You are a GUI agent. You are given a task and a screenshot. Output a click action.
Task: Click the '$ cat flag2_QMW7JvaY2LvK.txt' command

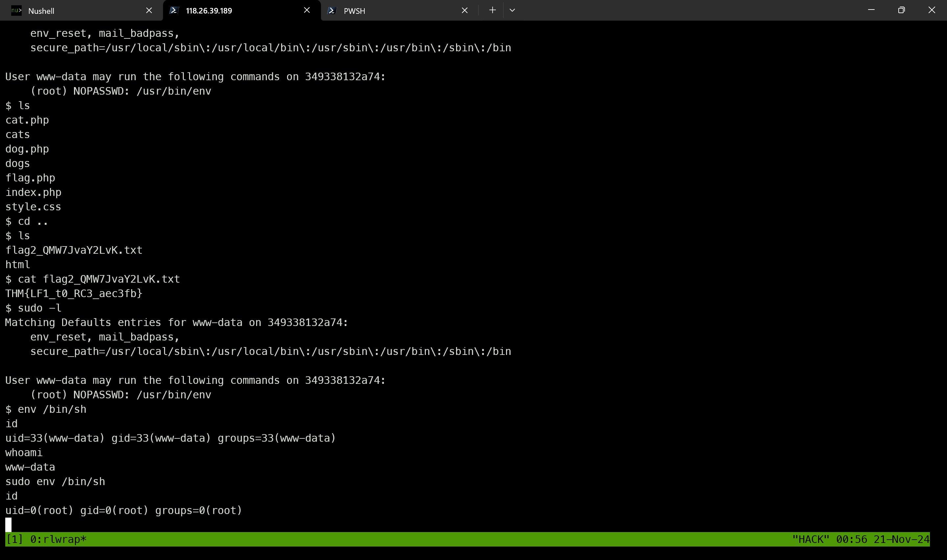[x=92, y=279]
